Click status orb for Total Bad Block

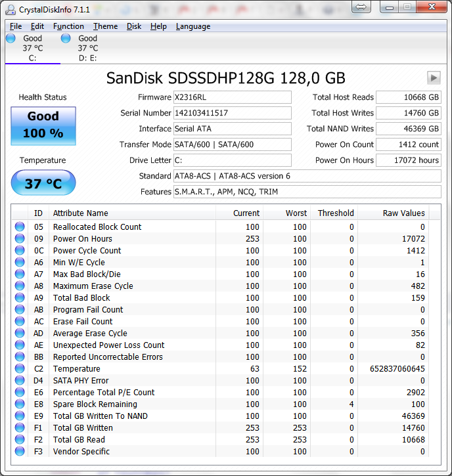20,298
